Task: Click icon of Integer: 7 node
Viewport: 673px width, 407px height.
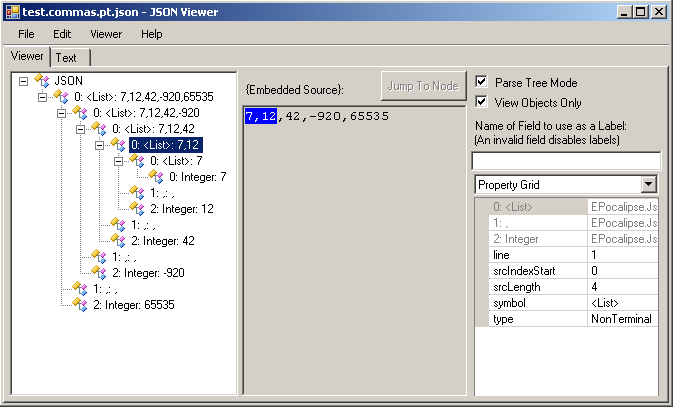Action: [x=155, y=176]
